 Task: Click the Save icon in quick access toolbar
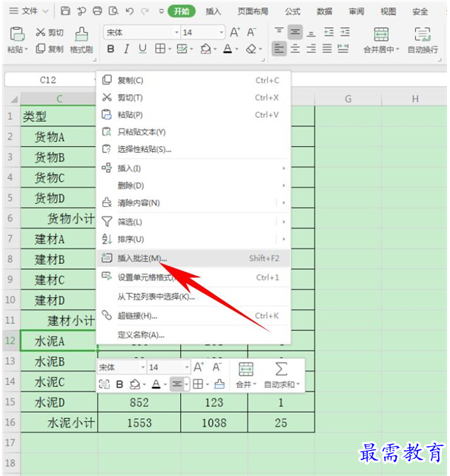(65, 11)
